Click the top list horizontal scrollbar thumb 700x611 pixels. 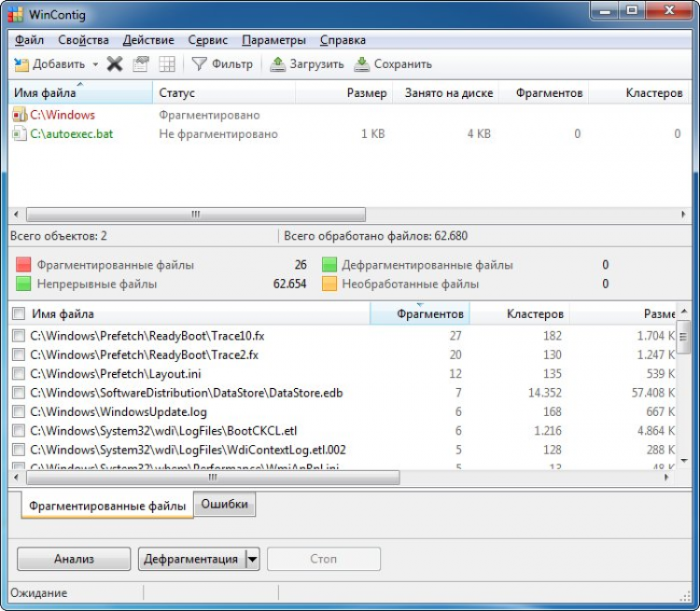coord(196,215)
